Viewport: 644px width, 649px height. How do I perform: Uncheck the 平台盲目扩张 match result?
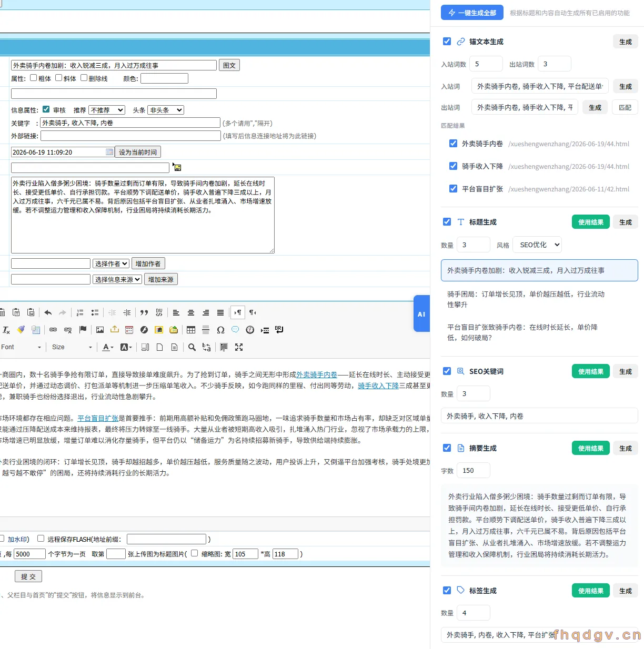[x=453, y=188]
